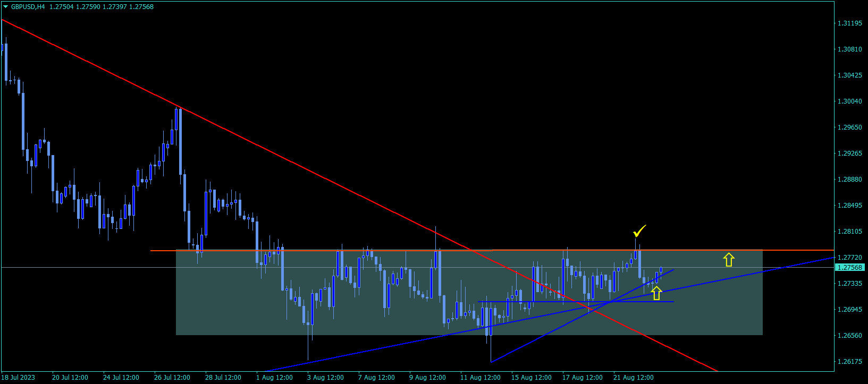The image size is (868, 384).
Task: Select the yellow up arrow below the orange line
Action: pos(729,260)
